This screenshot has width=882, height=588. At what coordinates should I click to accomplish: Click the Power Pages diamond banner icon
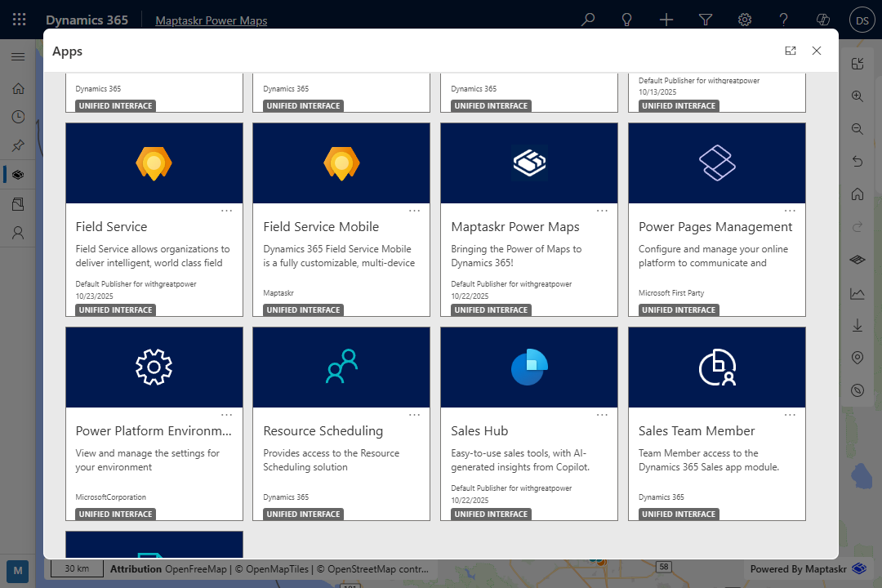click(x=717, y=163)
